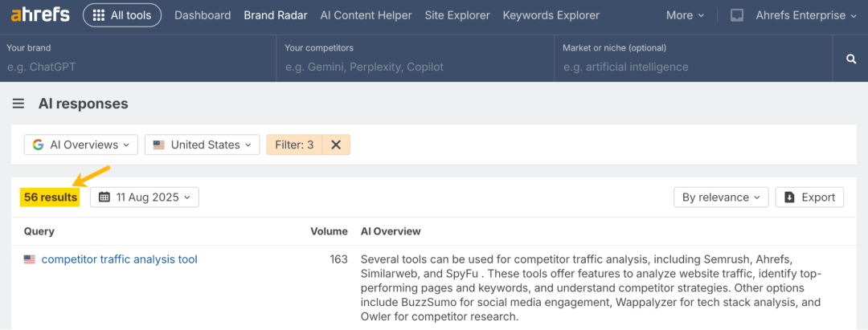Open query competitor traffic analysis tool
Screen dimensions: 868x330
(120, 259)
